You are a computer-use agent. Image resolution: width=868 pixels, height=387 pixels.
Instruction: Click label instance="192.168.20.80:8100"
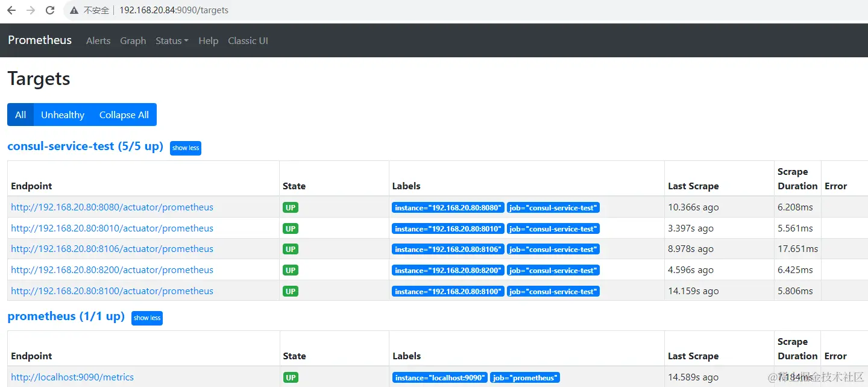[448, 292]
